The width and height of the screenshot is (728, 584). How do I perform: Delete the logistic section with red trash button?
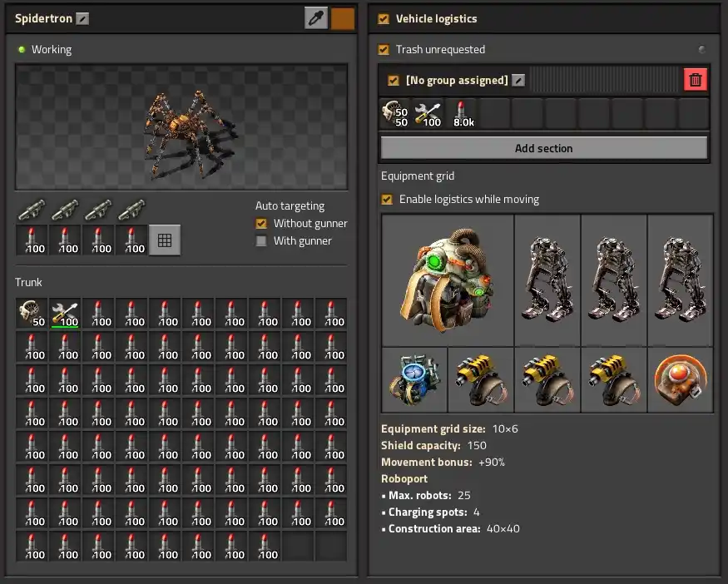(695, 80)
